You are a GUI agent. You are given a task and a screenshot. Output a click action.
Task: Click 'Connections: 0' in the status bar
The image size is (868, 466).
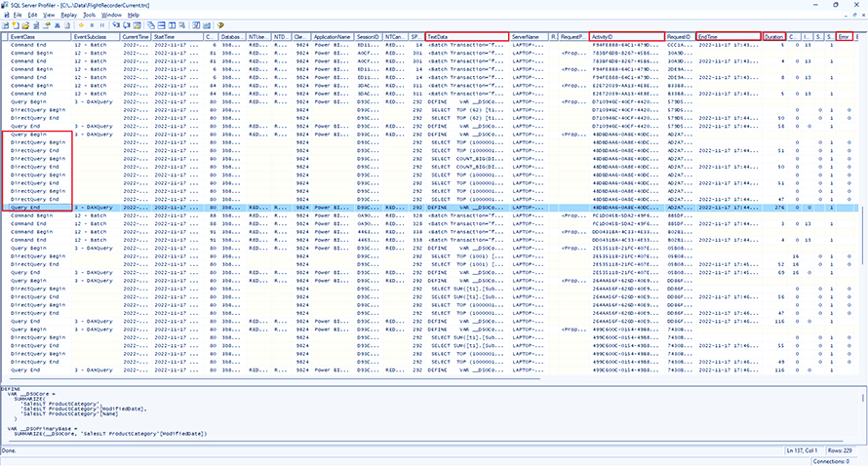tap(831, 461)
